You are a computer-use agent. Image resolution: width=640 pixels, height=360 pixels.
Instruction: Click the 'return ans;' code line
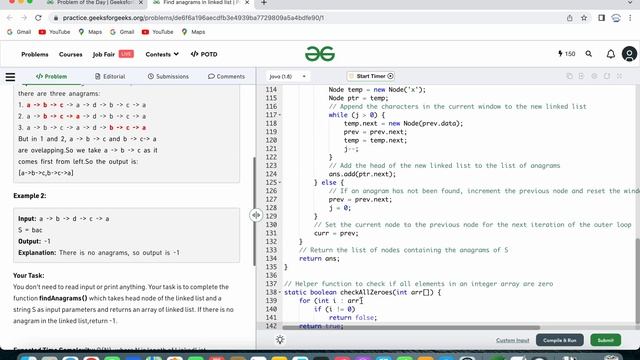(319, 258)
